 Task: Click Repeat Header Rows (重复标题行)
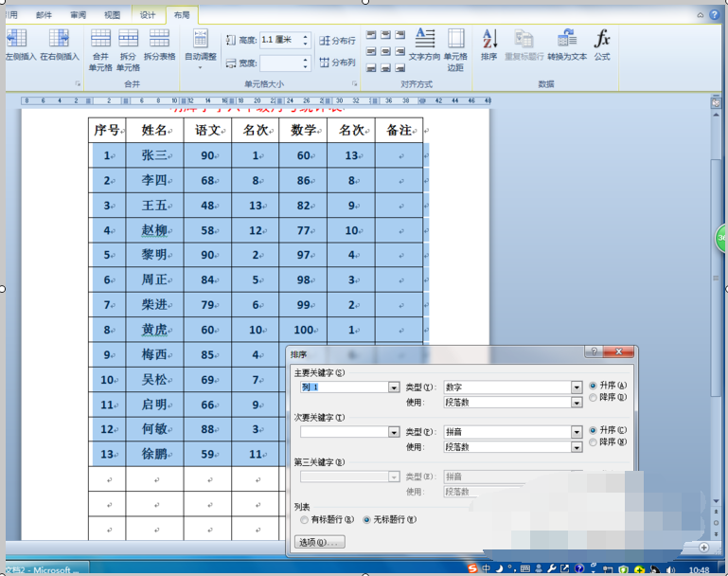524,45
